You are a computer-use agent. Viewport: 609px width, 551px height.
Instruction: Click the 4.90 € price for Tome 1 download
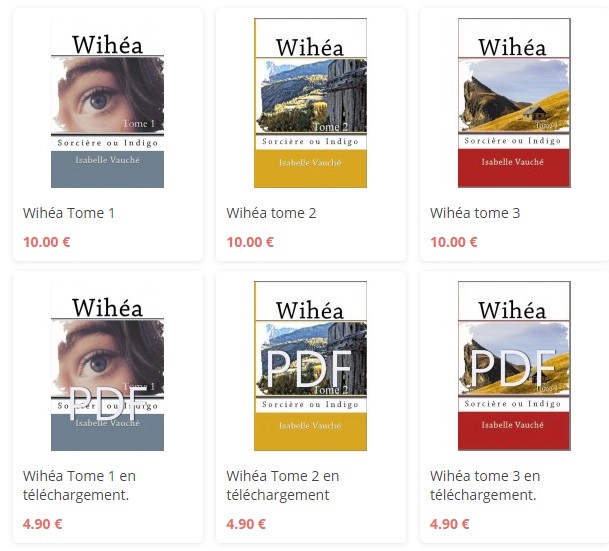[x=42, y=524]
